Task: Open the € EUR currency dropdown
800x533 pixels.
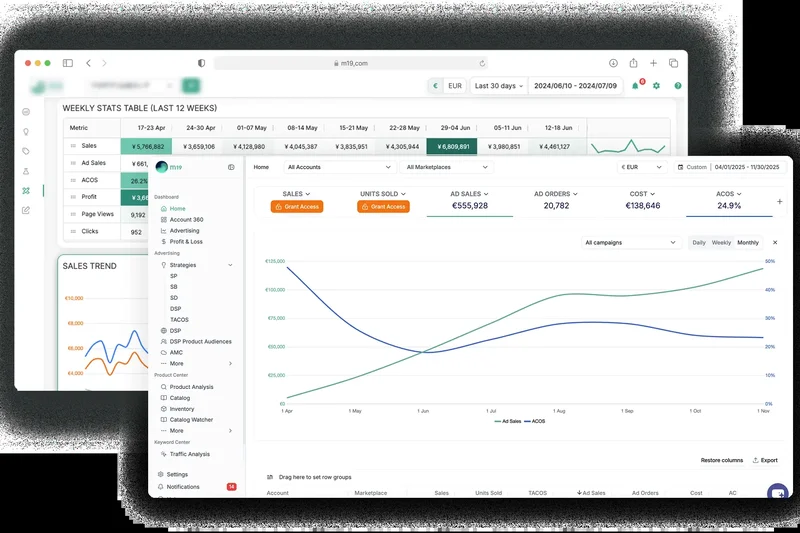Action: [x=641, y=167]
